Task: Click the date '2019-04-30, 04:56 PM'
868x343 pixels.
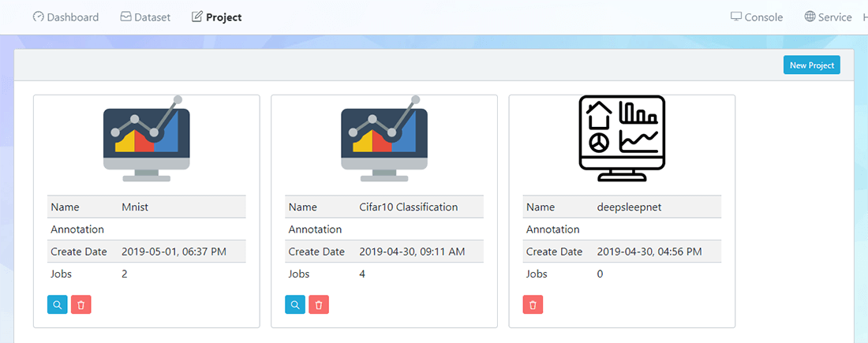Action: tap(649, 252)
